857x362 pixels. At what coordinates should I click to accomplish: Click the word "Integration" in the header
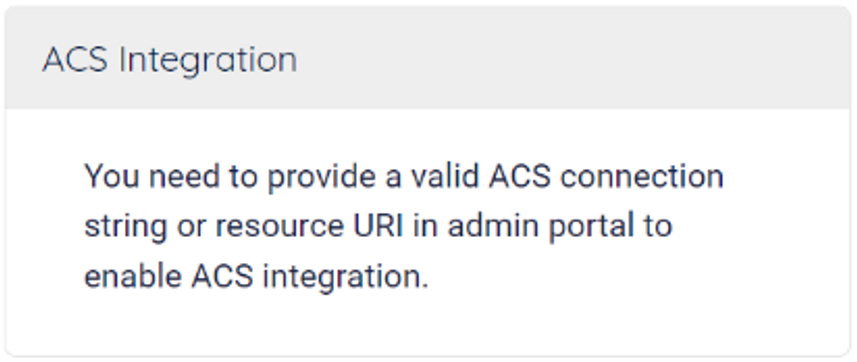click(208, 60)
